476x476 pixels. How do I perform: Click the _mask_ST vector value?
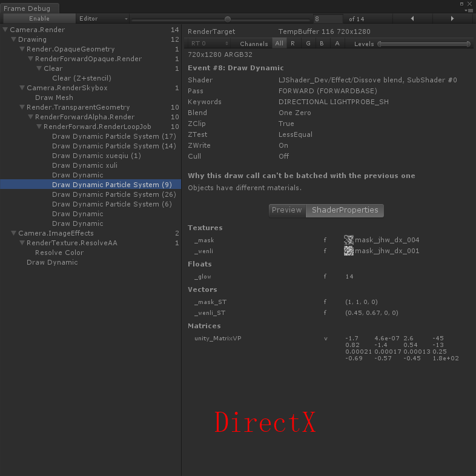(x=362, y=302)
